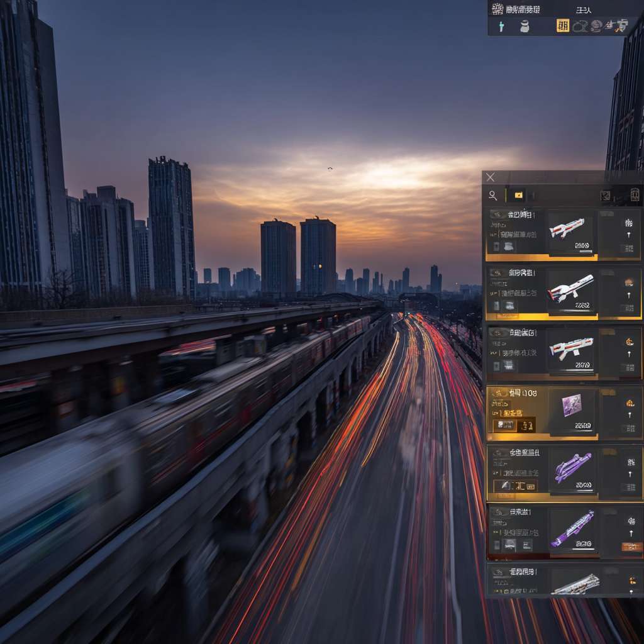Select the round coin-face icon in top panel
The width and height of the screenshot is (644, 644).
(x=596, y=26)
